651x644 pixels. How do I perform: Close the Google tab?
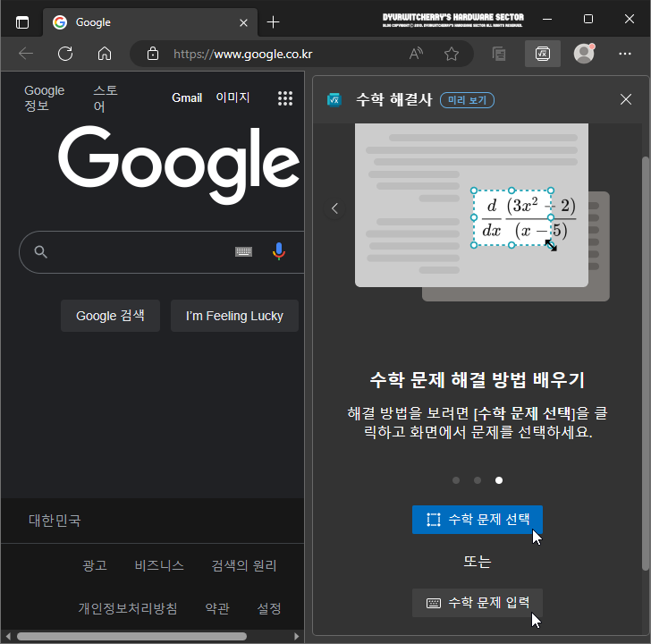pyautogui.click(x=244, y=23)
